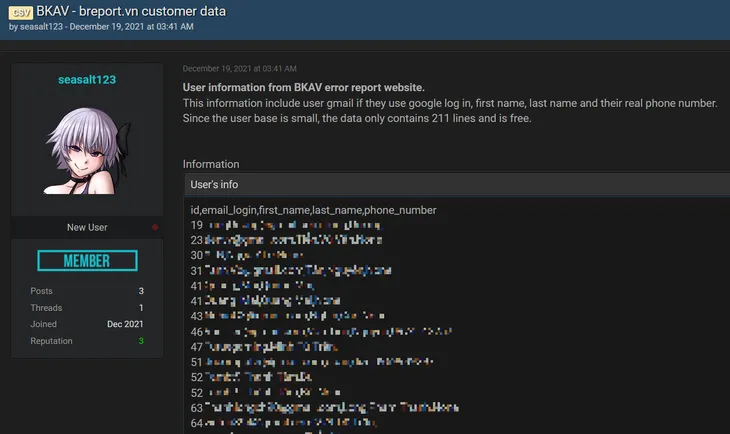Click the red offline status dot
Viewport: 730px width, 434px height.
point(155,227)
